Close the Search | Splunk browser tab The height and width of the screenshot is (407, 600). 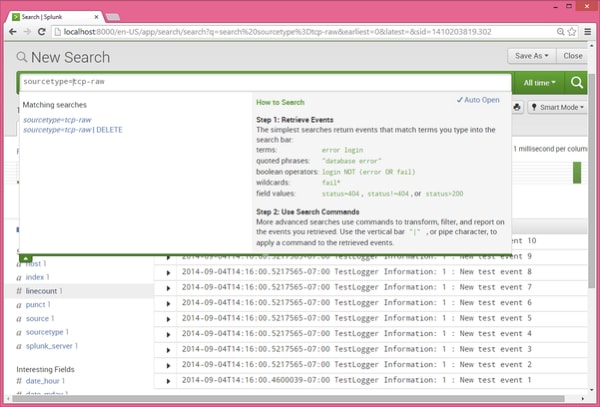[96, 17]
